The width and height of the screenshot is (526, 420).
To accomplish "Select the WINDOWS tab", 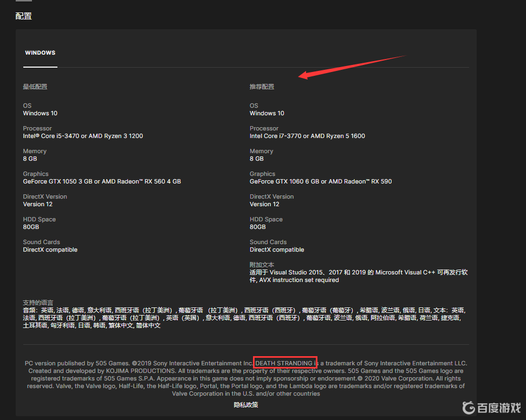I will click(x=40, y=52).
